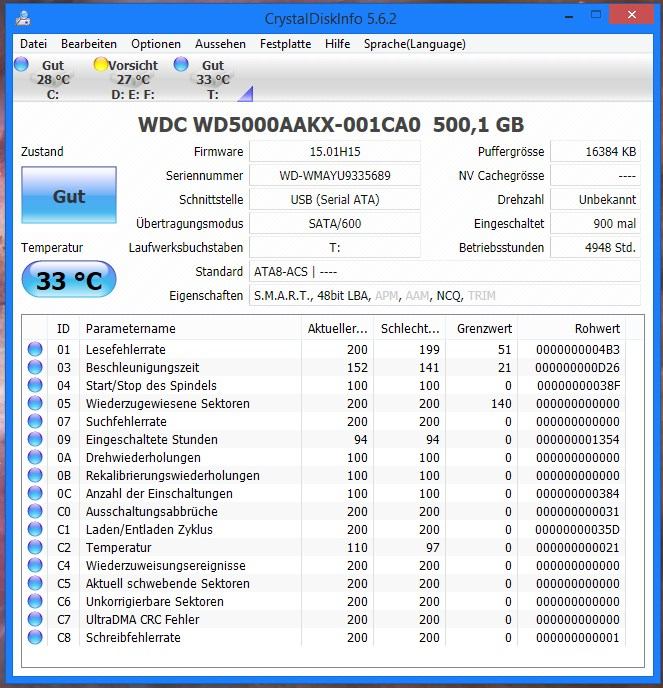Click the Übertragungsmodus field SATA/600

point(335,223)
